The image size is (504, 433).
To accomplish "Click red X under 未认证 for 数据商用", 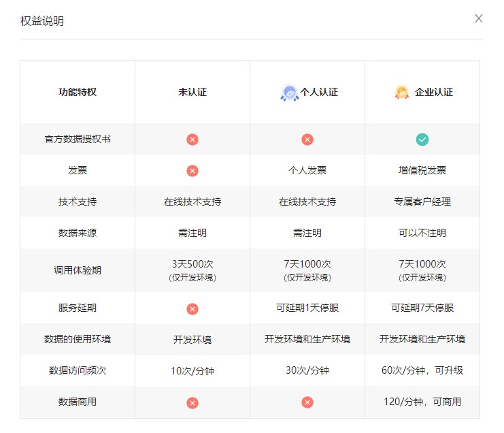I will pos(192,403).
